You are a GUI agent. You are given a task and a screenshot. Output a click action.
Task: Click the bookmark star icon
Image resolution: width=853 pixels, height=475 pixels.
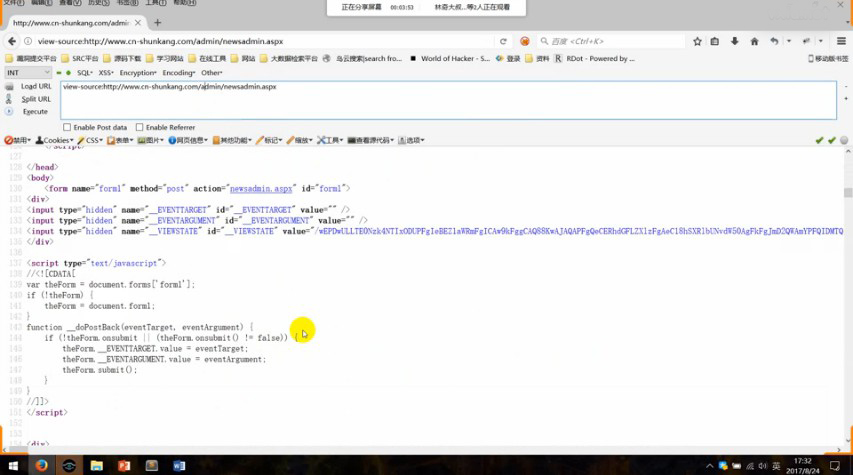697,41
